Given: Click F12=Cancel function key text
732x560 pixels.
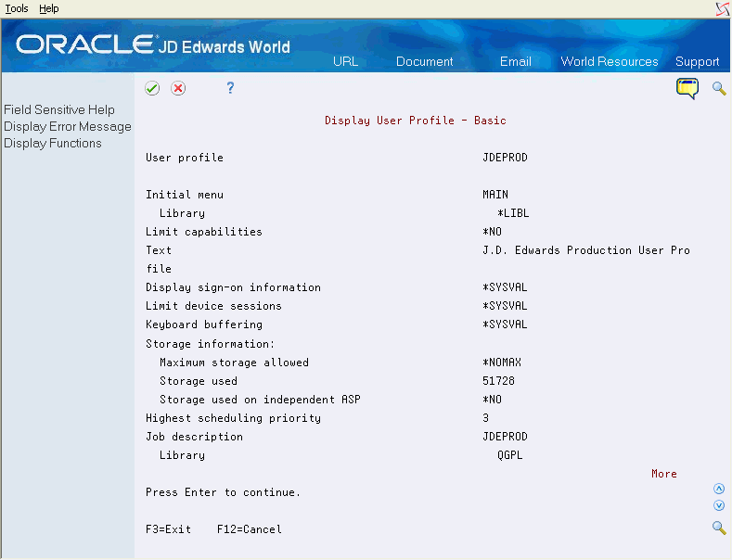Looking at the screenshot, I should [x=250, y=529].
